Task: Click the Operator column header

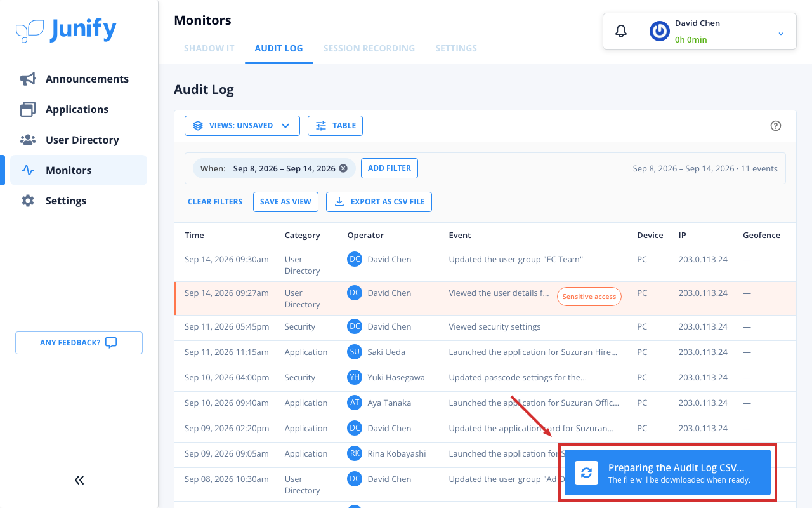Action: tap(365, 235)
